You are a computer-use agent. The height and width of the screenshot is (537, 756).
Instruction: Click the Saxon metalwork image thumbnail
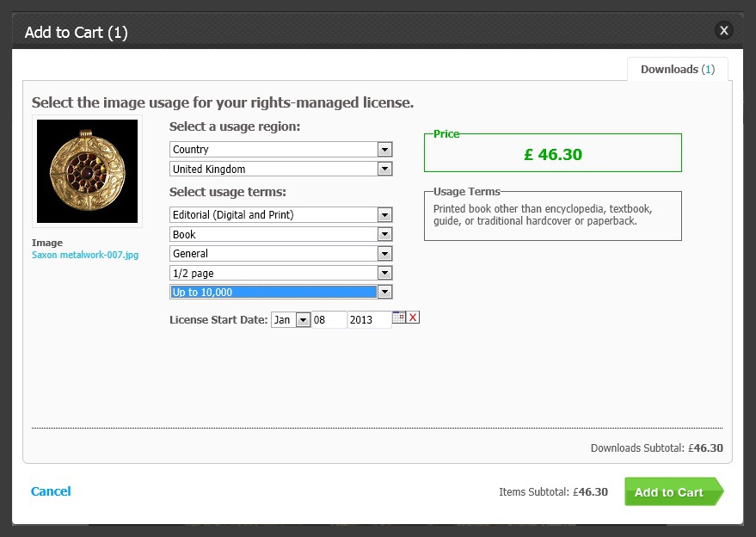tap(87, 171)
